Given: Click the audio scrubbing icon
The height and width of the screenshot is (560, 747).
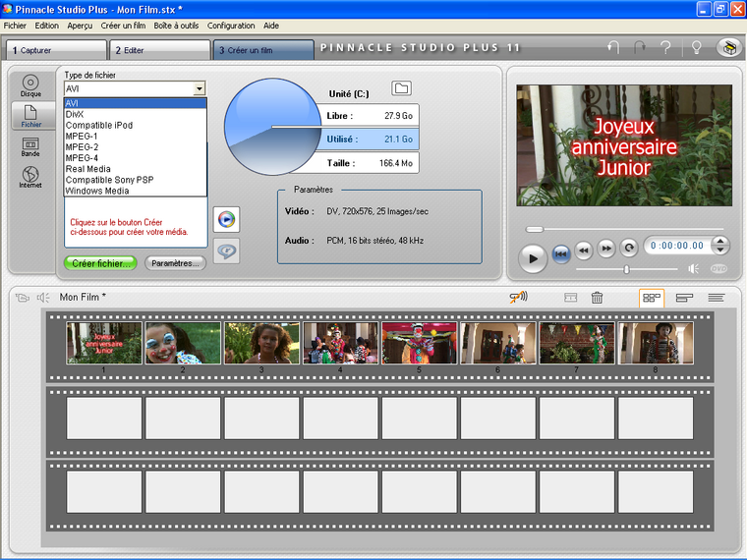Looking at the screenshot, I should (518, 297).
